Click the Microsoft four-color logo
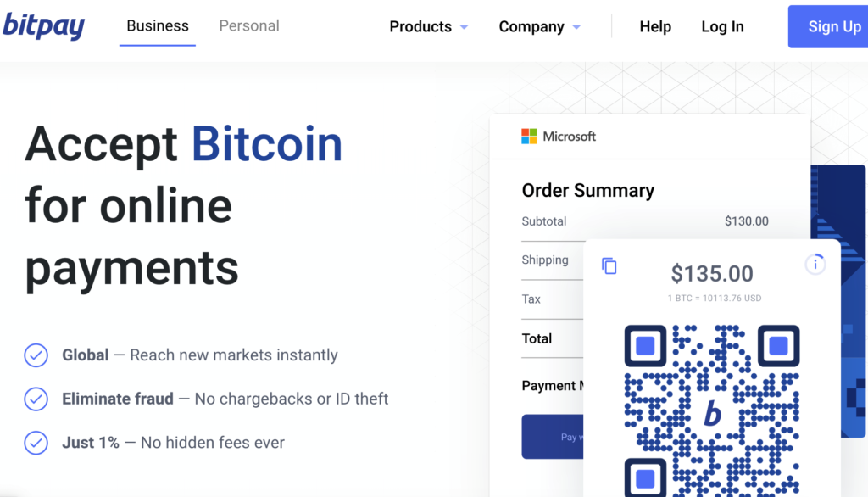The height and width of the screenshot is (497, 868). pos(529,137)
